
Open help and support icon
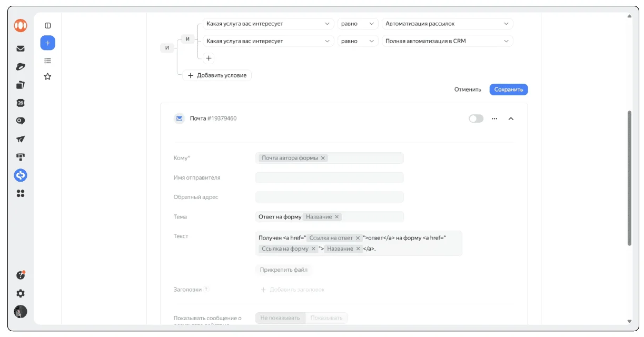(21, 275)
